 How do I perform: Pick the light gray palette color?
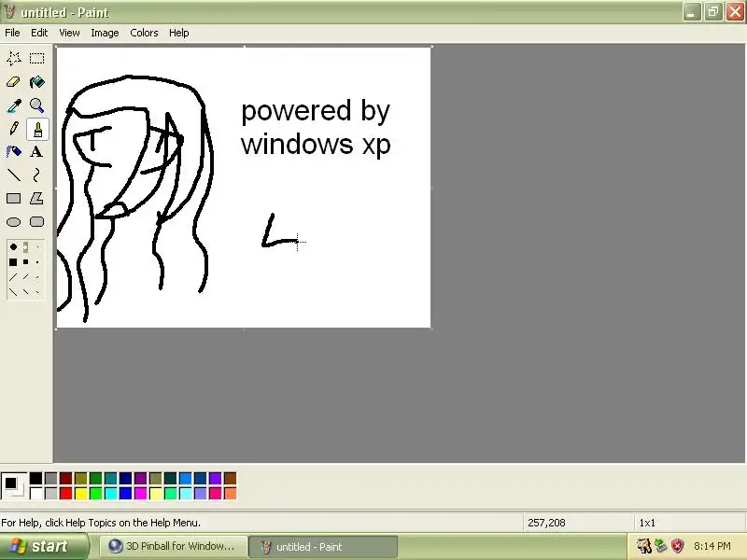point(51,493)
